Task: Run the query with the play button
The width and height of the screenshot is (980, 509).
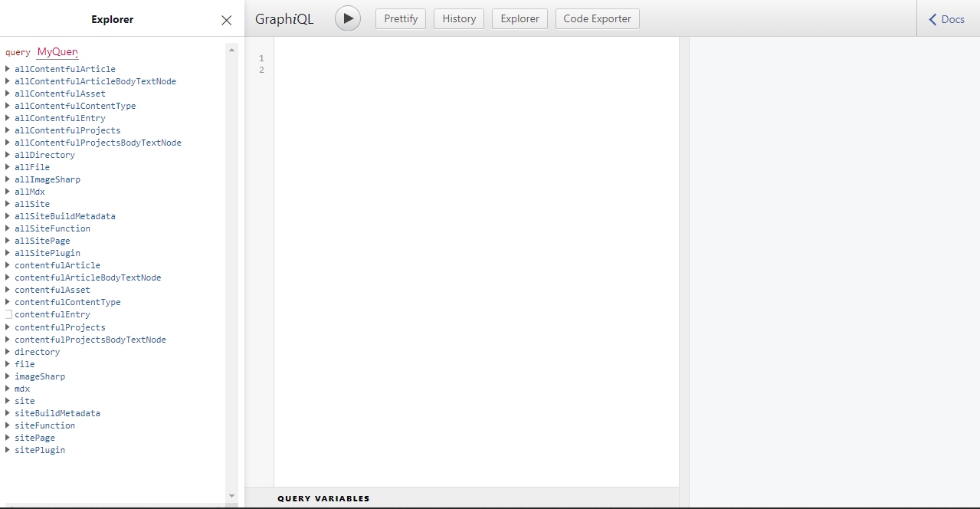Action: [348, 18]
